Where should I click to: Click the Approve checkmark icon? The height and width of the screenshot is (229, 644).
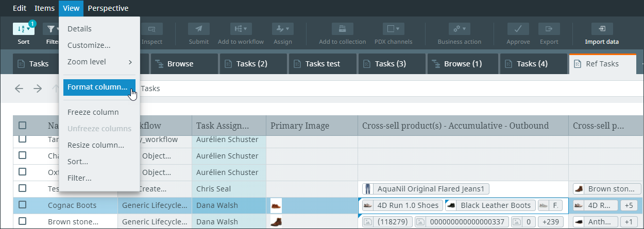tap(518, 29)
